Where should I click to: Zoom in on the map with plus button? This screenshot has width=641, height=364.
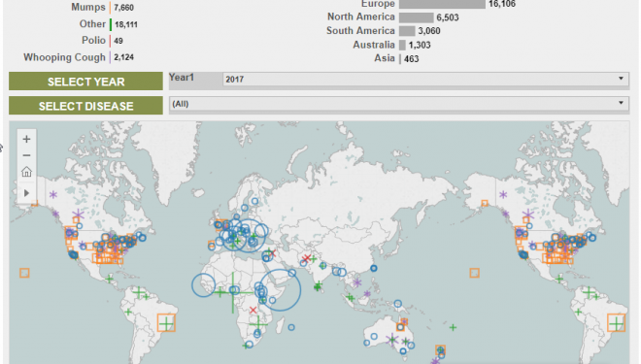tap(26, 140)
